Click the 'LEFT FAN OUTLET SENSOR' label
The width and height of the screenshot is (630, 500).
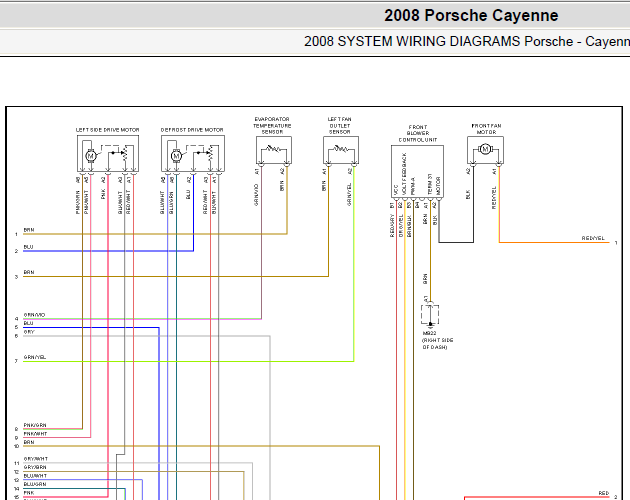tap(340, 125)
